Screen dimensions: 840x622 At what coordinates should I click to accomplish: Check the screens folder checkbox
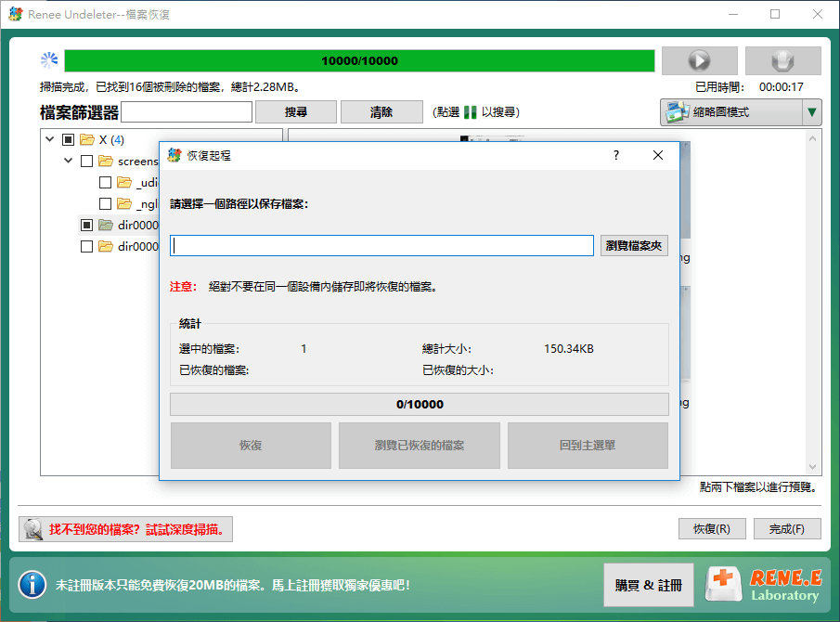(x=87, y=162)
